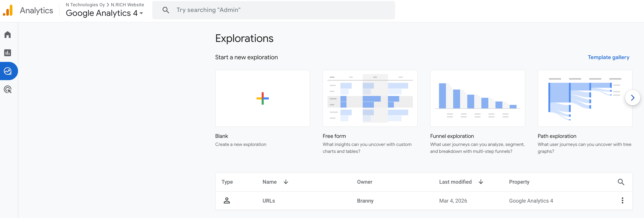
Task: Open the Home section in sidebar
Action: [x=8, y=35]
